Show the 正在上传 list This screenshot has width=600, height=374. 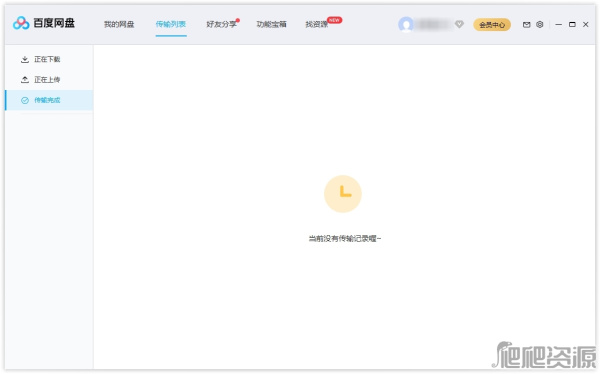[49, 80]
